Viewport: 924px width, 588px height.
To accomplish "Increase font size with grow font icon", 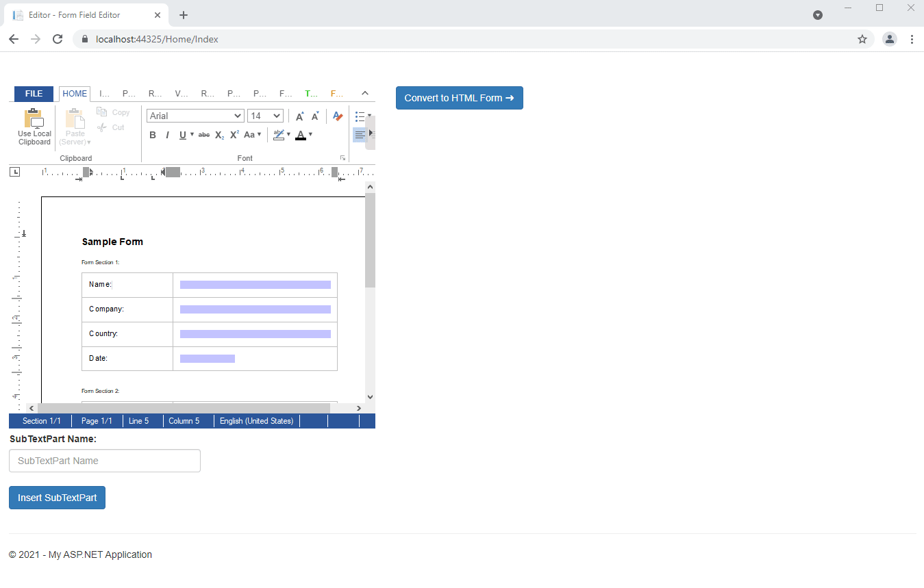I will [300, 116].
